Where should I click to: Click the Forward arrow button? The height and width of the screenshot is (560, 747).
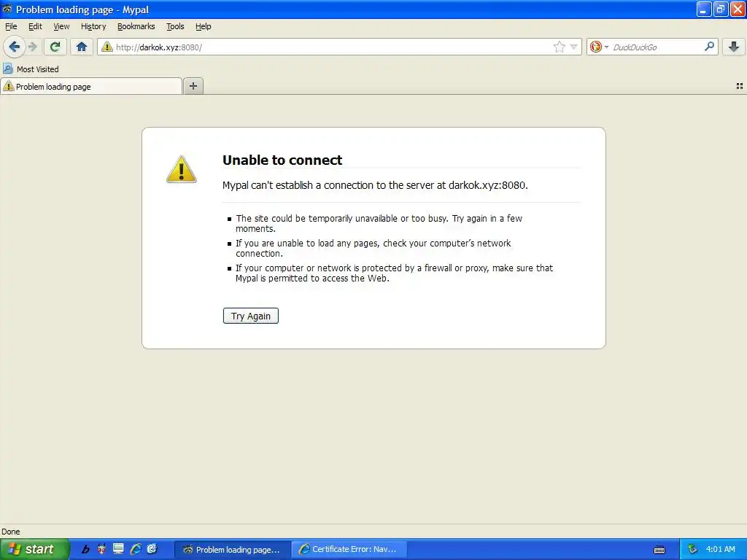32,47
